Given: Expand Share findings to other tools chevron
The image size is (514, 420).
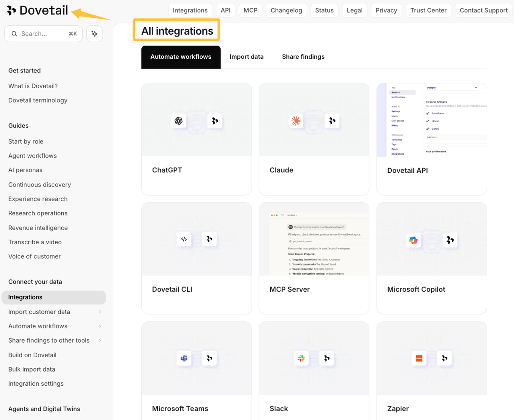Looking at the screenshot, I should click(x=100, y=340).
